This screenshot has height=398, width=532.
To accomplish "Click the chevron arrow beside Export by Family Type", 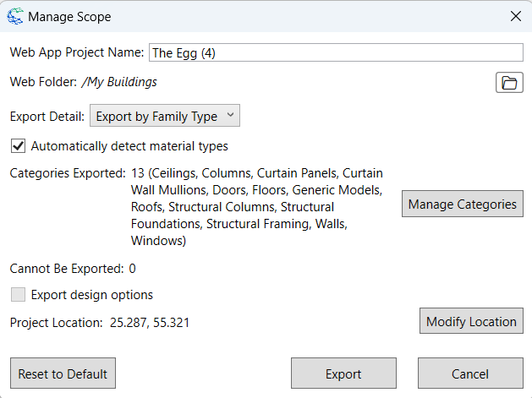I will coord(230,115).
